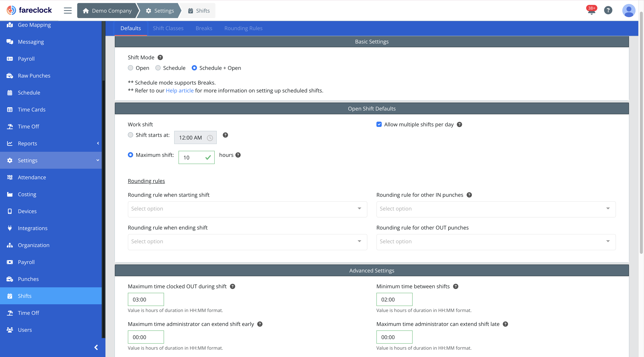Image resolution: width=644 pixels, height=357 pixels.
Task: Select Shift starts at radio option
Action: (130, 135)
